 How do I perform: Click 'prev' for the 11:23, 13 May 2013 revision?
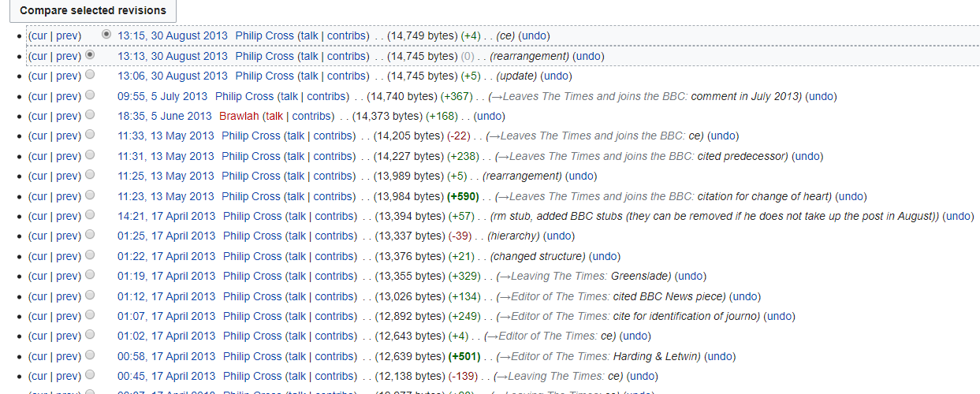point(68,196)
